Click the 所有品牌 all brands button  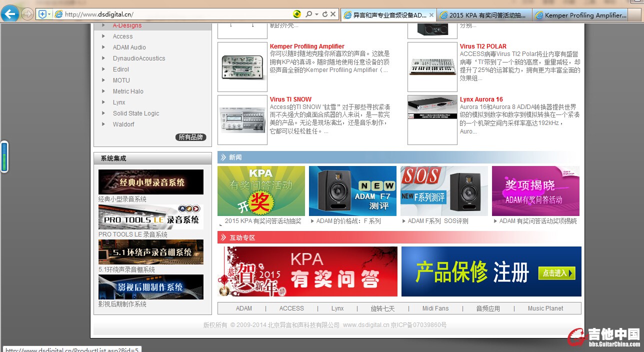coord(191,137)
